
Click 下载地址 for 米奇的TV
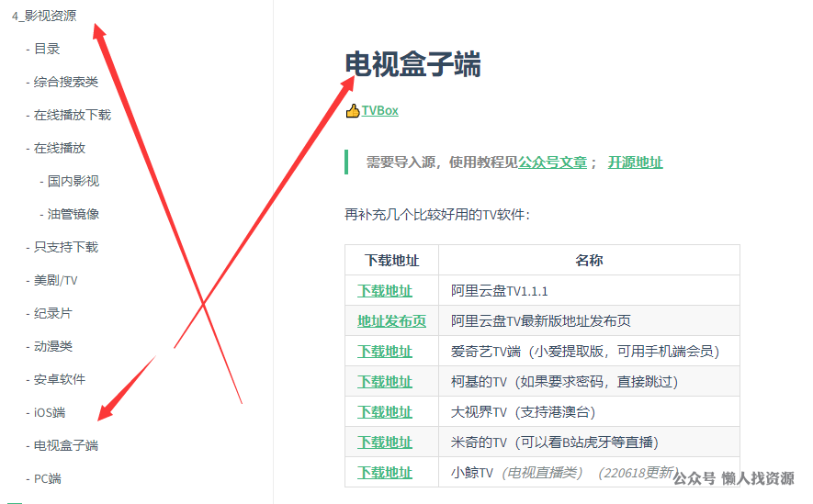point(385,442)
